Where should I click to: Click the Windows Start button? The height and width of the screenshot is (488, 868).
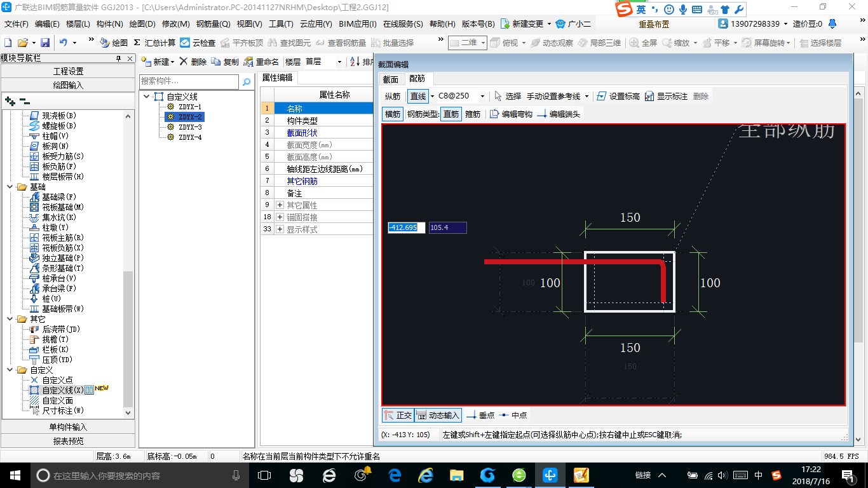[x=15, y=475]
